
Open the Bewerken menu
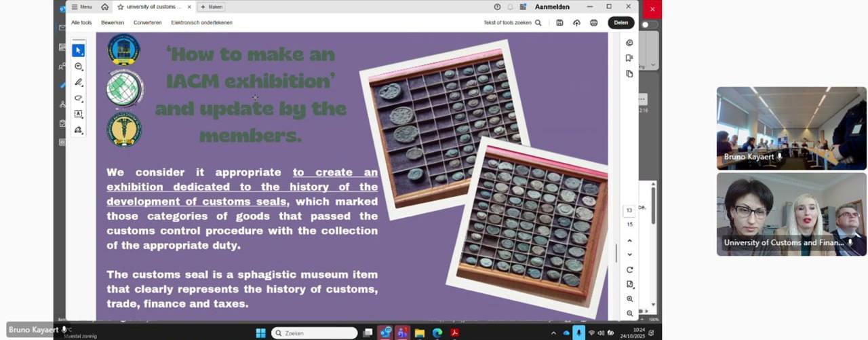(113, 22)
